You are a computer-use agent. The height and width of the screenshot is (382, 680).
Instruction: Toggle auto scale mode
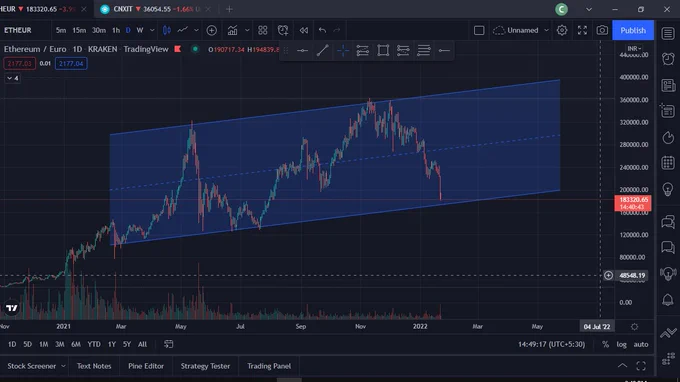(x=641, y=344)
